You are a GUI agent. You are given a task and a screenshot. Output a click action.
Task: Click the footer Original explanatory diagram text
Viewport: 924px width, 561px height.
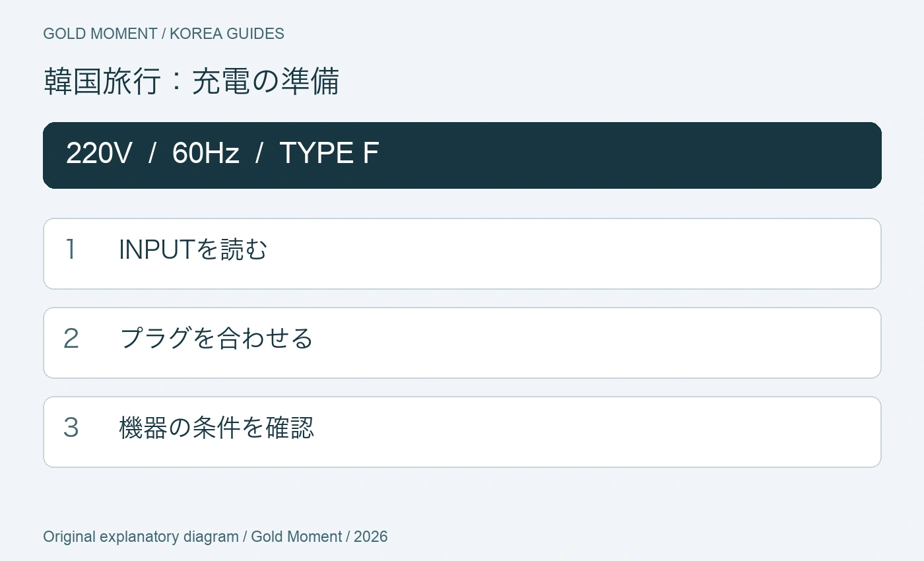141,537
